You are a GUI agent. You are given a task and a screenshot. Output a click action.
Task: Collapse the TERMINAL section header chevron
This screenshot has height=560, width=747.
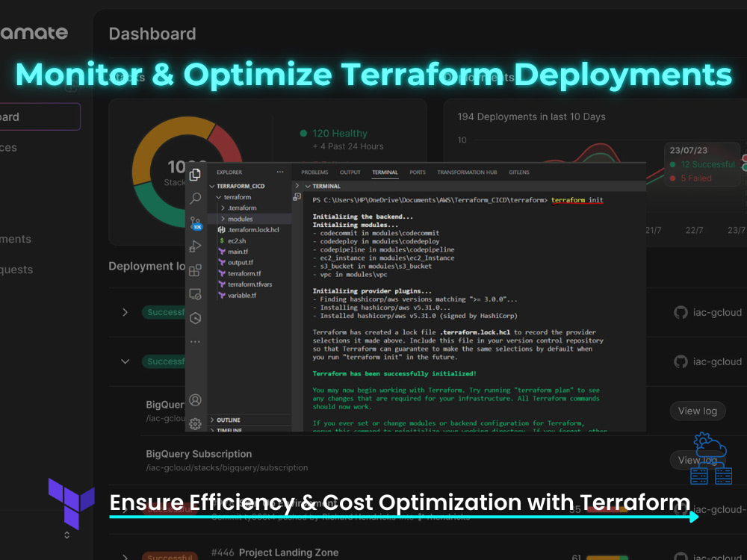[x=308, y=186]
